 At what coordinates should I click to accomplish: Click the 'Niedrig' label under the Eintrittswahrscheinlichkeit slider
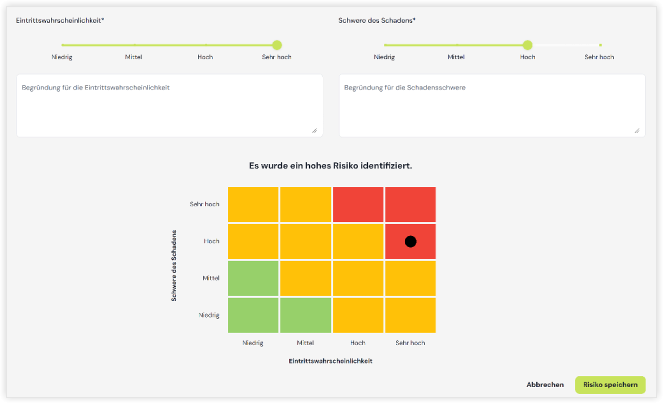(x=61, y=57)
